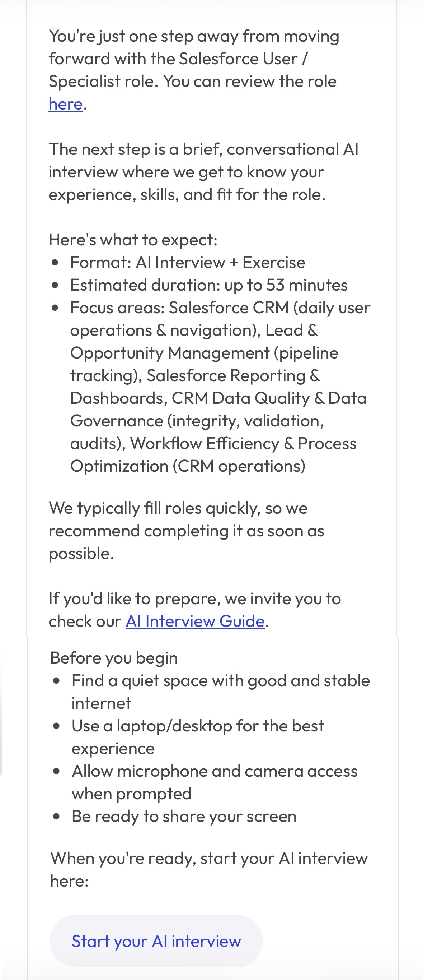Click the conversational AI interview paragraph
Image resolution: width=423 pixels, height=980 pixels.
tap(203, 172)
